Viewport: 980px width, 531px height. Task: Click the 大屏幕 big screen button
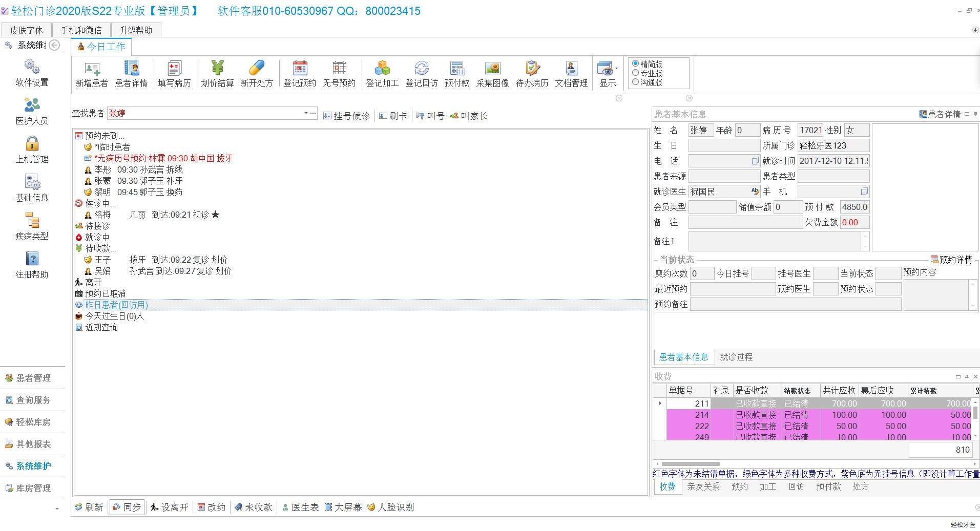[343, 507]
